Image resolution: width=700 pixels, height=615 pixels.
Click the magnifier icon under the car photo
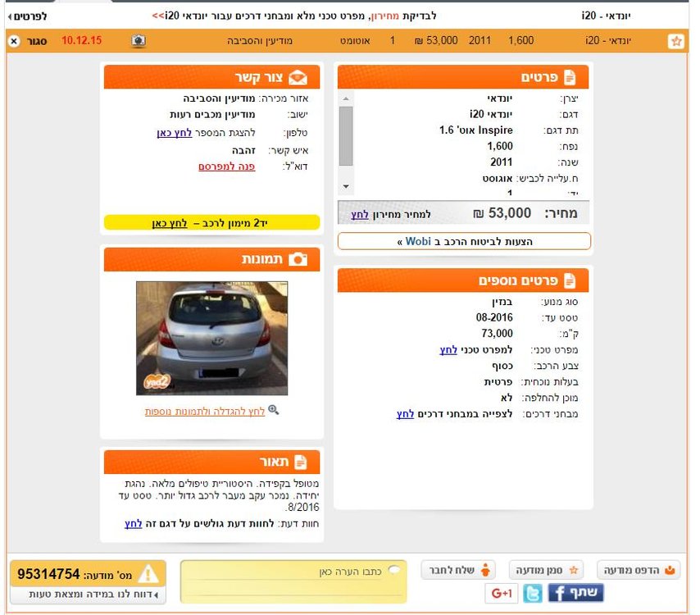(273, 409)
